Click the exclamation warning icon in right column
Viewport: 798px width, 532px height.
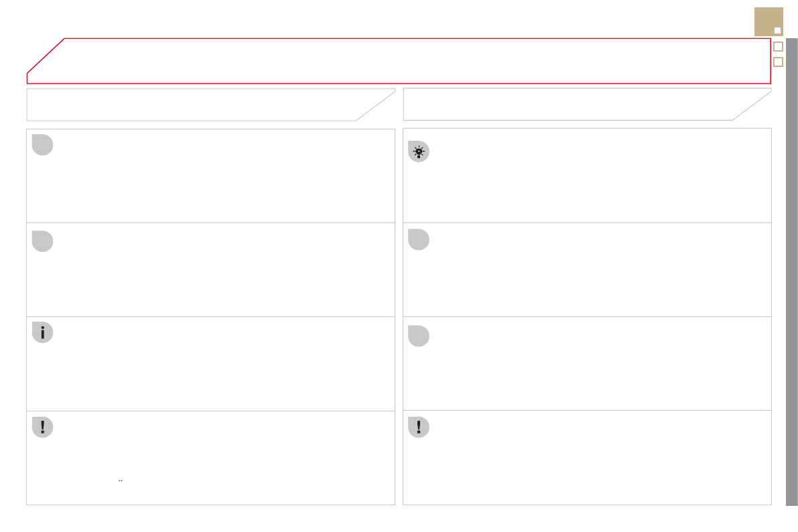419,427
